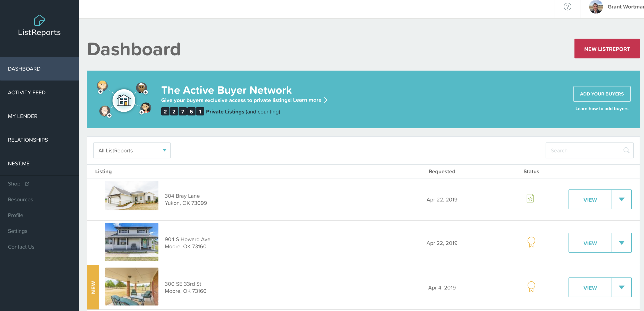644x311 pixels.
Task: Open the Profile page
Action: pos(15,215)
